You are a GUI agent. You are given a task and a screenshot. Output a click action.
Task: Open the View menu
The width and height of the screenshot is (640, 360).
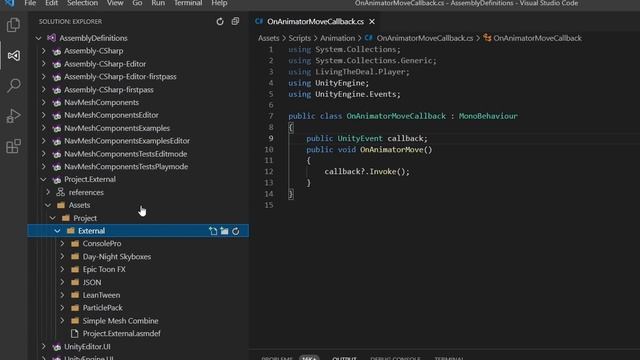tap(115, 3)
